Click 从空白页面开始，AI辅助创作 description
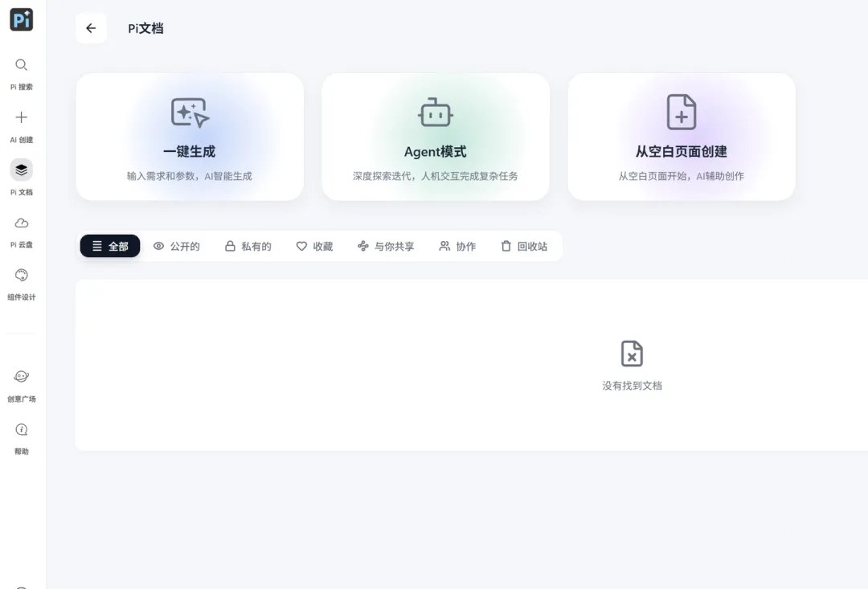This screenshot has width=868, height=589. (682, 176)
